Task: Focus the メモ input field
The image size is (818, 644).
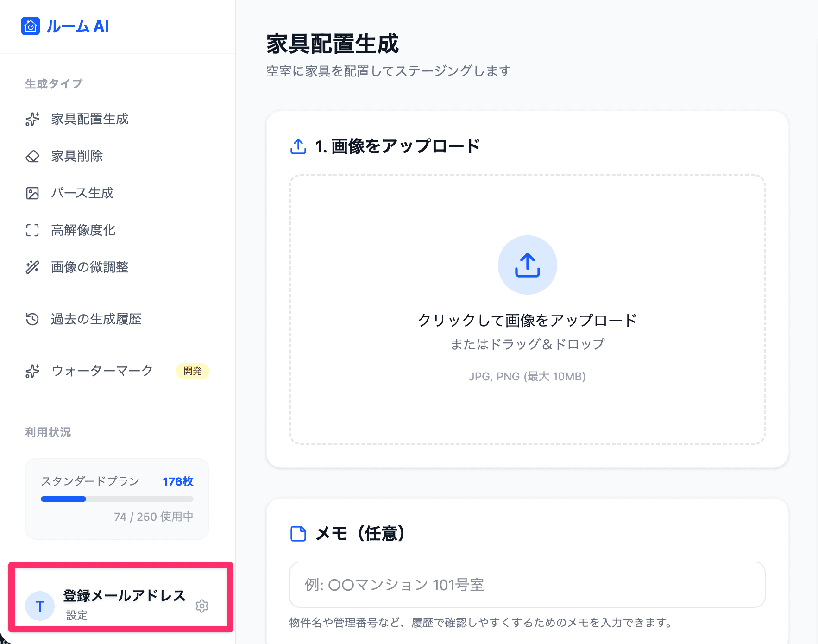Action: tap(527, 585)
